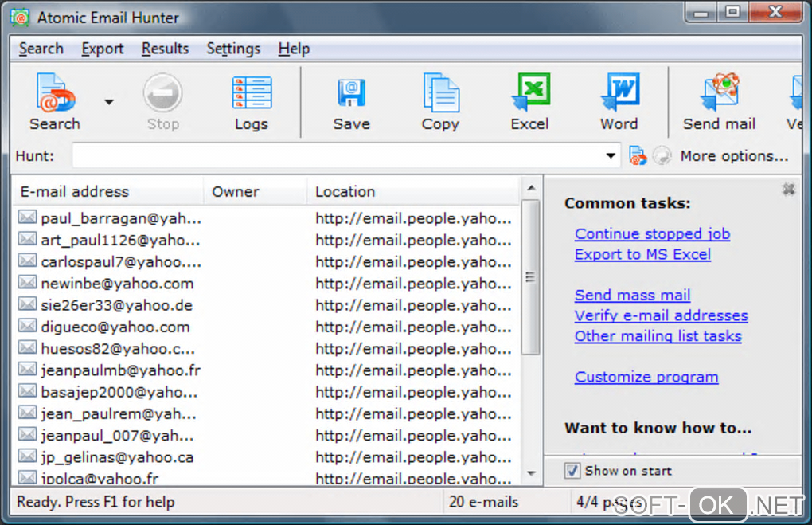Image resolution: width=812 pixels, height=525 pixels.
Task: Click envelope icon beside sie26er33@yahoo.de
Action: pos(27,304)
